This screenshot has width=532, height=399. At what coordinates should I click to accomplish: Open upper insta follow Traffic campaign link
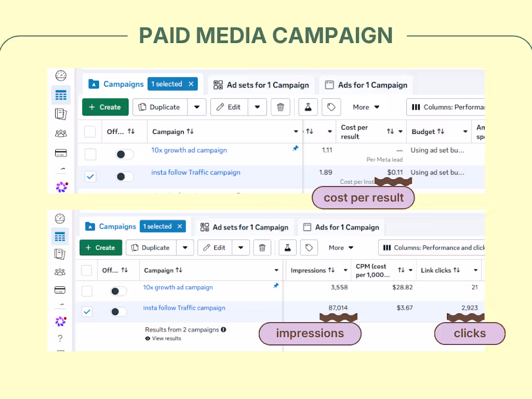coord(196,172)
